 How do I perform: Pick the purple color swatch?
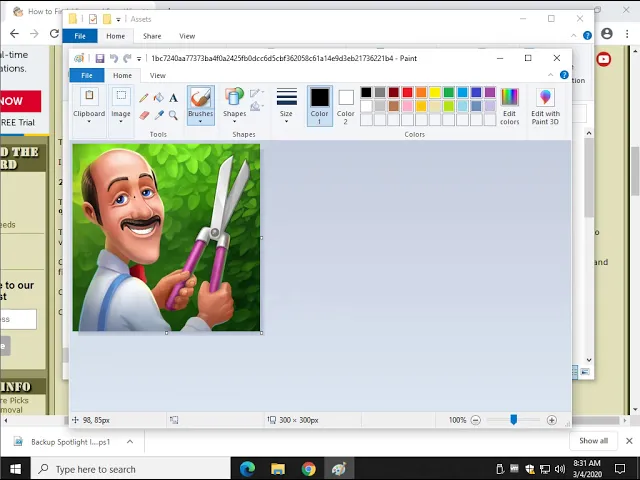pyautogui.click(x=490, y=93)
